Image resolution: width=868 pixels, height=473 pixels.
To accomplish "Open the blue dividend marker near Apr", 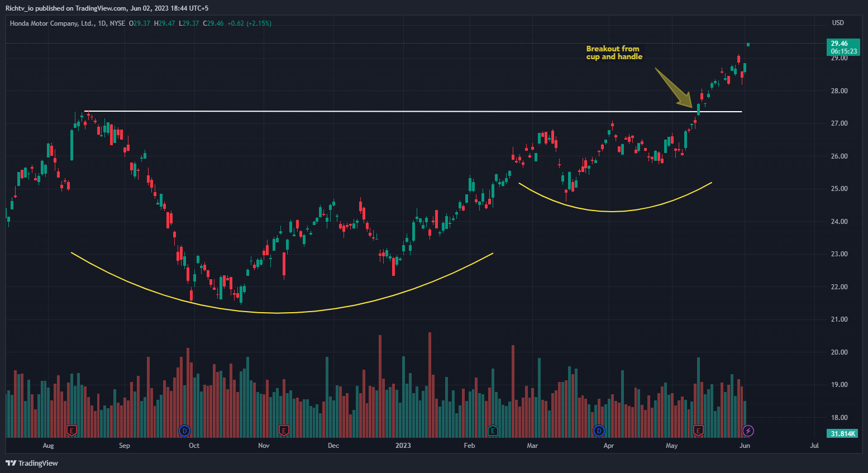I will click(x=599, y=431).
